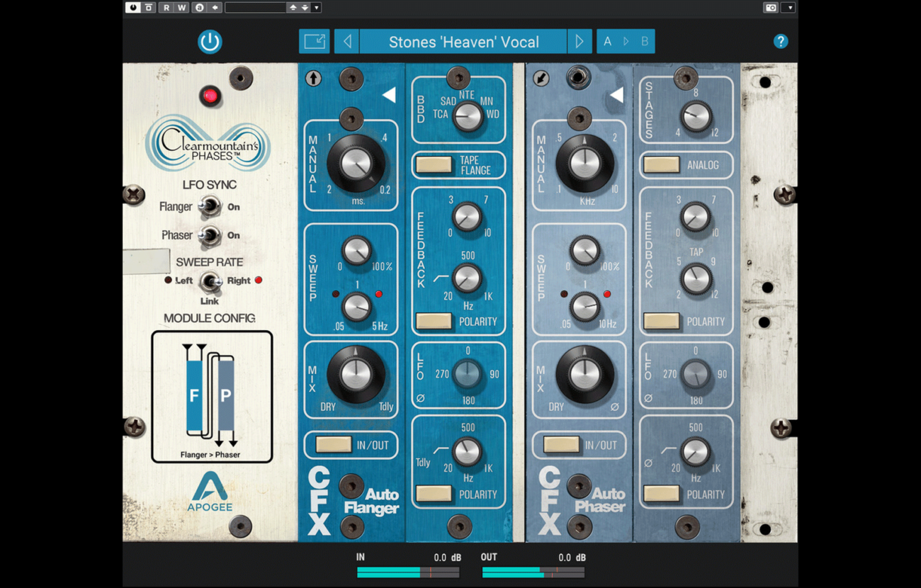The image size is (921, 588).
Task: Switch to preset state B
Action: coord(645,42)
